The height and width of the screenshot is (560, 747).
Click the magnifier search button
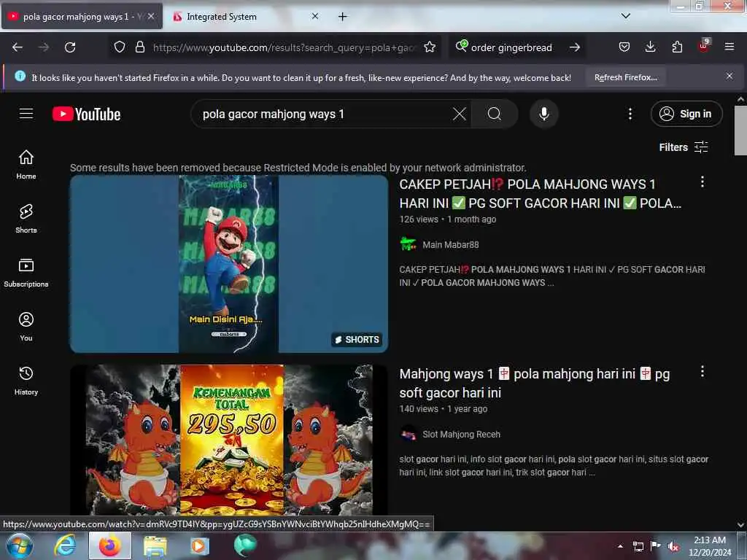coord(495,114)
